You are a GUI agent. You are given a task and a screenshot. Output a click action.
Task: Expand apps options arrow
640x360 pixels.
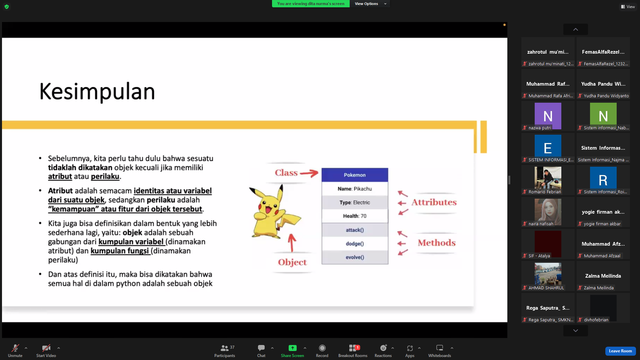[419, 348]
